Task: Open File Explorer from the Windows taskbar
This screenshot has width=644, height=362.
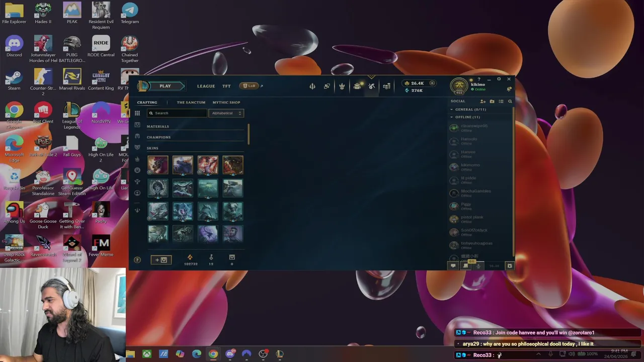Action: tap(130, 354)
